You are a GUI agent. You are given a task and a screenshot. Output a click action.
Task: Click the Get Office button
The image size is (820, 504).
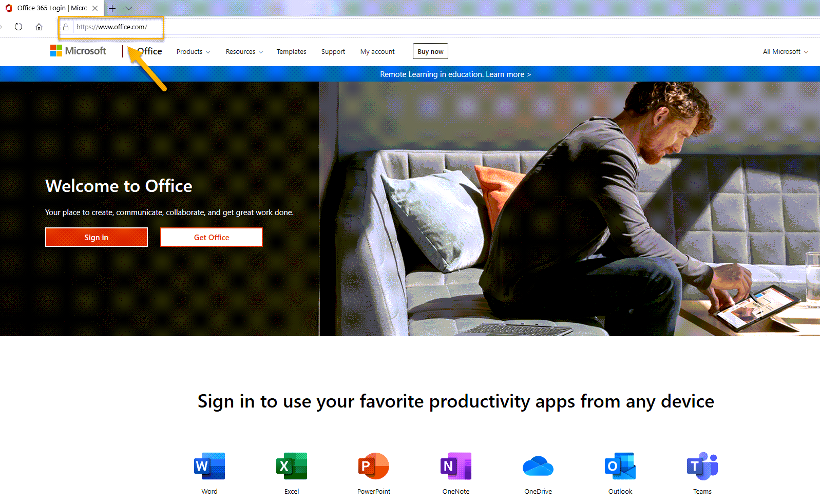point(212,237)
